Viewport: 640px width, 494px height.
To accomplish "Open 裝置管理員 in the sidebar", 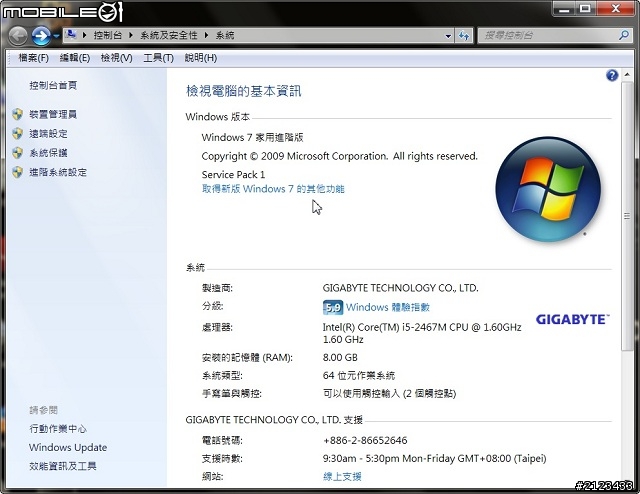I will [53, 114].
